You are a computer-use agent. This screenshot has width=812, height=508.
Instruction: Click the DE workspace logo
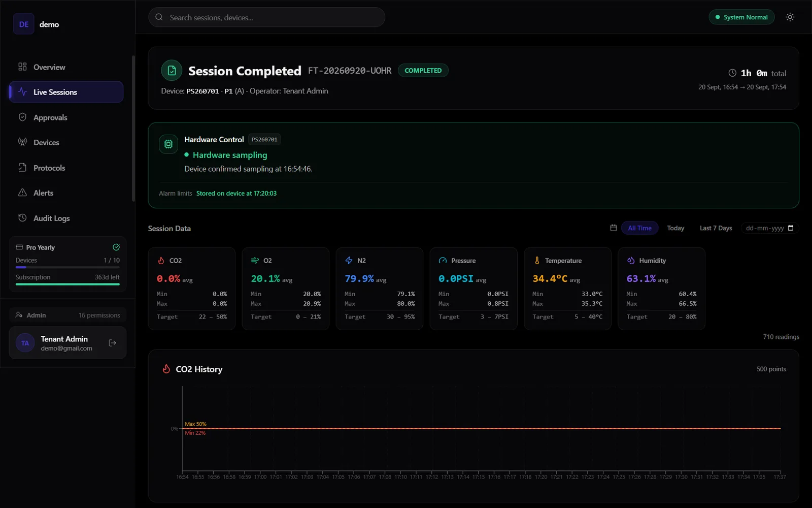click(x=24, y=24)
